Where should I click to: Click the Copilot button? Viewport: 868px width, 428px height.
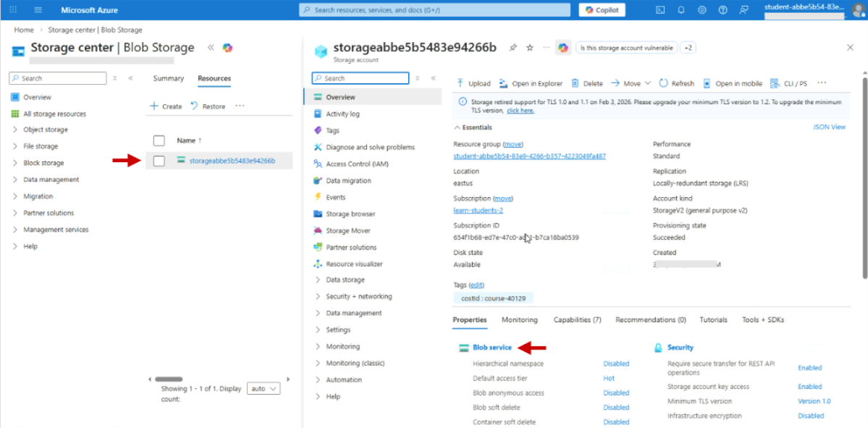click(x=602, y=10)
